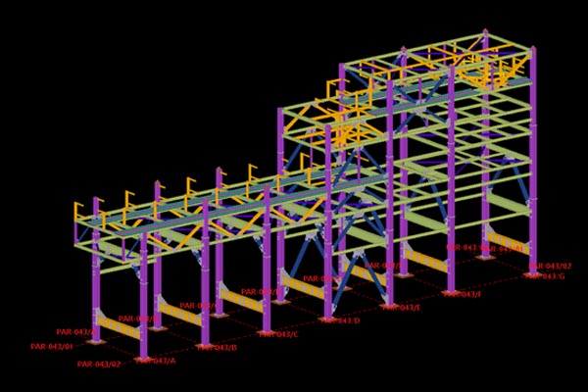The width and height of the screenshot is (588, 392).
Task: Click the base plate under grid F column
Action: click(x=451, y=291)
